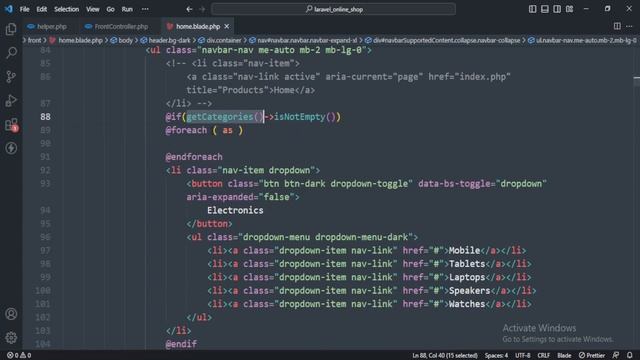Open notifications bell in status bar

coord(629,355)
